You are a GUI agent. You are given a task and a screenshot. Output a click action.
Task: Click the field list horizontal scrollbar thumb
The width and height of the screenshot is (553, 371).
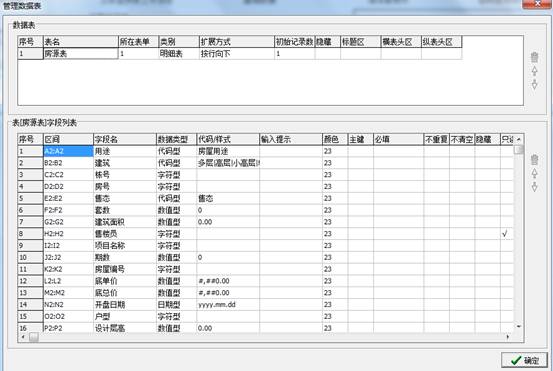(x=34, y=337)
